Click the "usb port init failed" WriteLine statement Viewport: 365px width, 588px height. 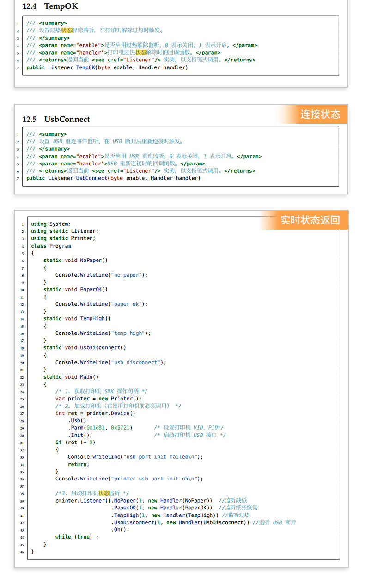136,457
